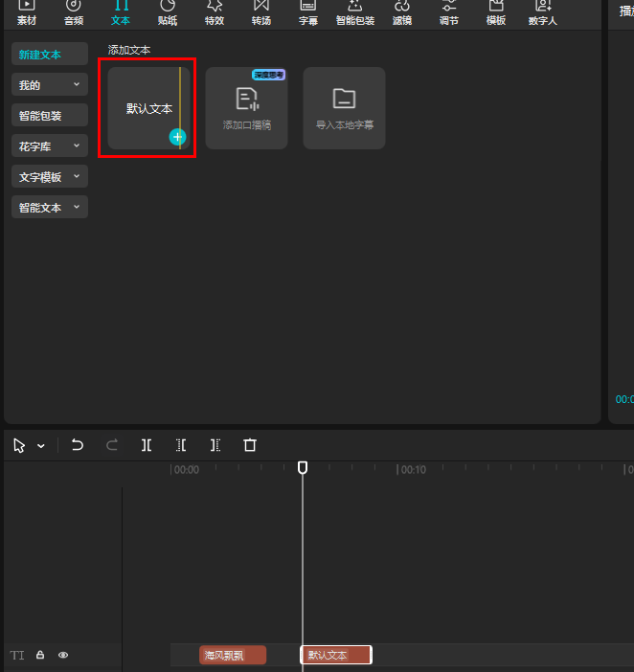Redo the last undone action
634x672 pixels.
[112, 445]
